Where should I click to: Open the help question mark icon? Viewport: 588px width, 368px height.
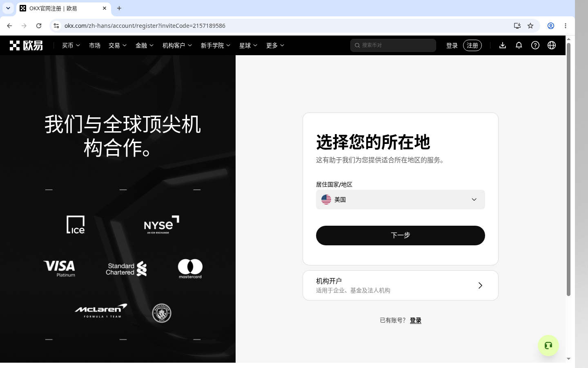(x=535, y=45)
